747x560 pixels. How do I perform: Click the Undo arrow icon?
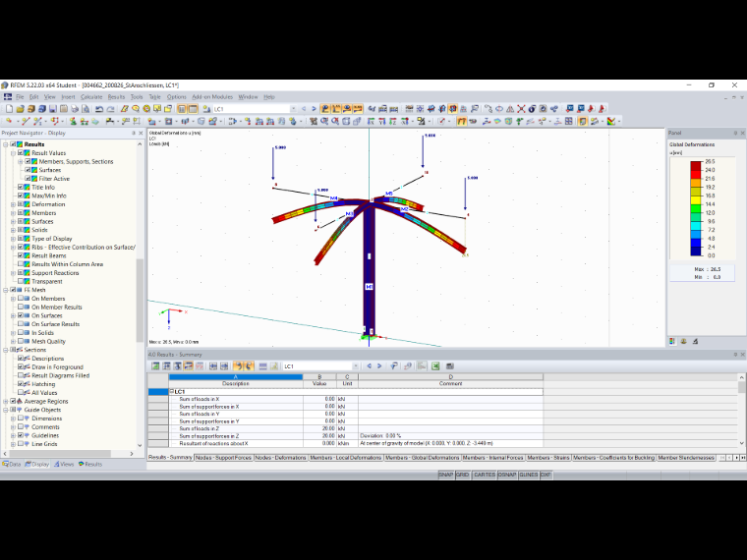tap(99, 109)
